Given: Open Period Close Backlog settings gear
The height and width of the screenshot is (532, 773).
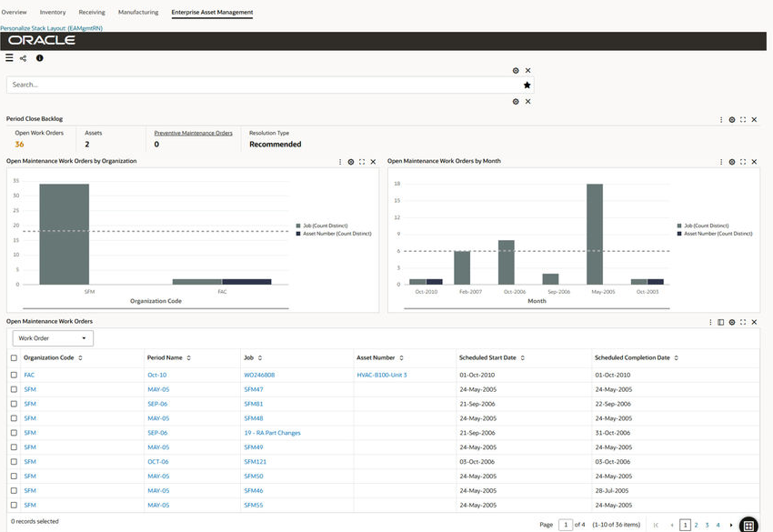Looking at the screenshot, I should tap(732, 120).
